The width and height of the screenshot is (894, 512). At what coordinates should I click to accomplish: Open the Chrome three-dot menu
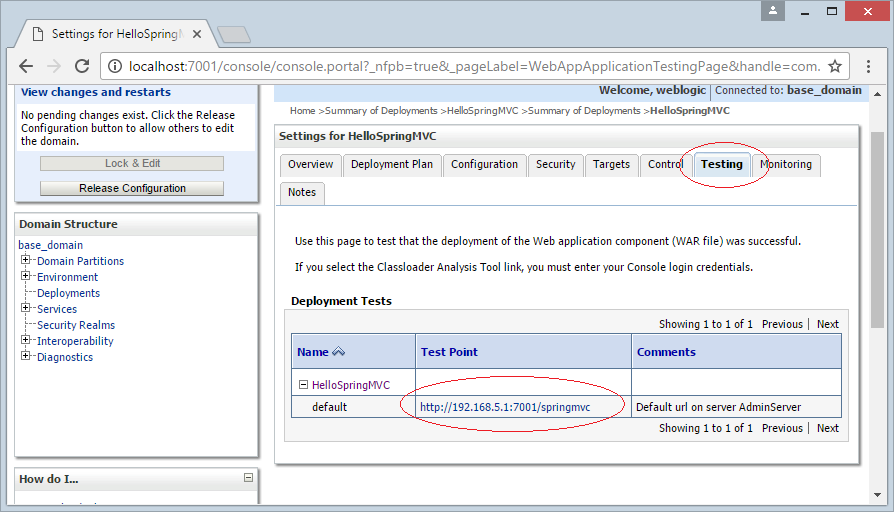coord(868,66)
